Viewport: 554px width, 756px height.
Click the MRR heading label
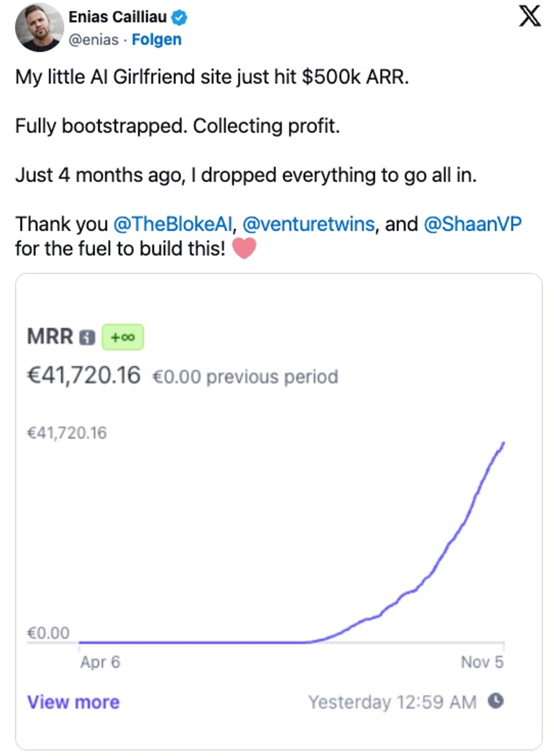click(x=50, y=337)
